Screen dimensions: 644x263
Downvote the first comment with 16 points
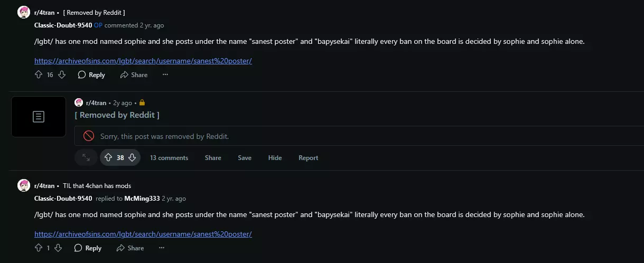click(x=62, y=75)
